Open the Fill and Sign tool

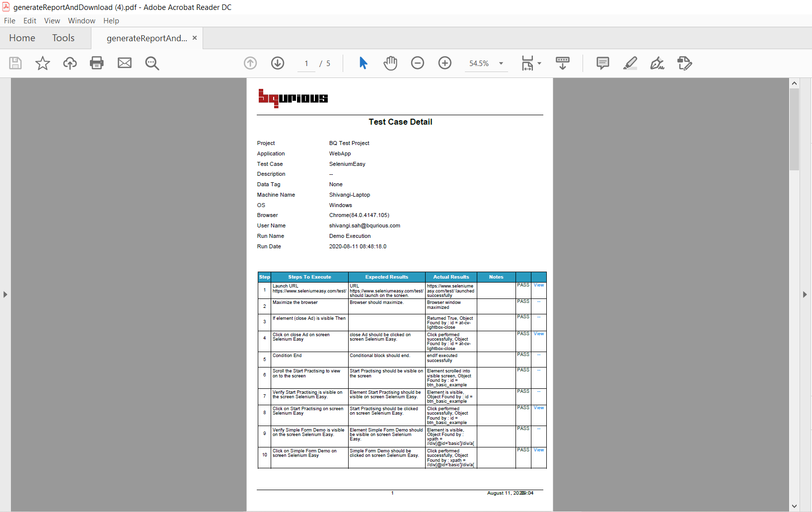click(658, 63)
